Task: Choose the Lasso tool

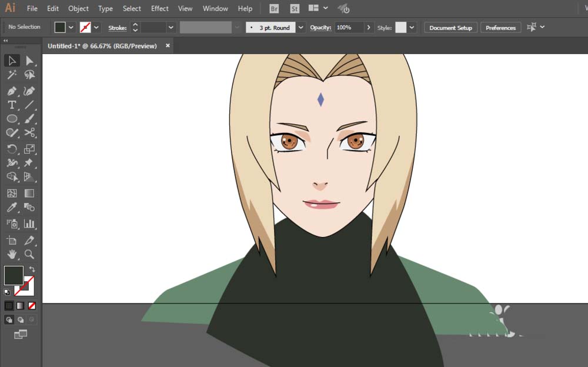Action: (29, 75)
